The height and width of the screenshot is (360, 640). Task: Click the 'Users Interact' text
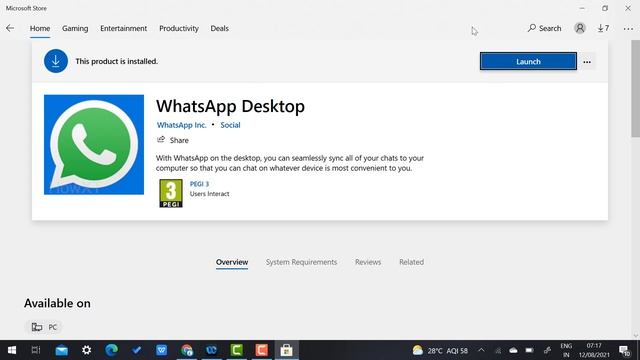point(209,194)
